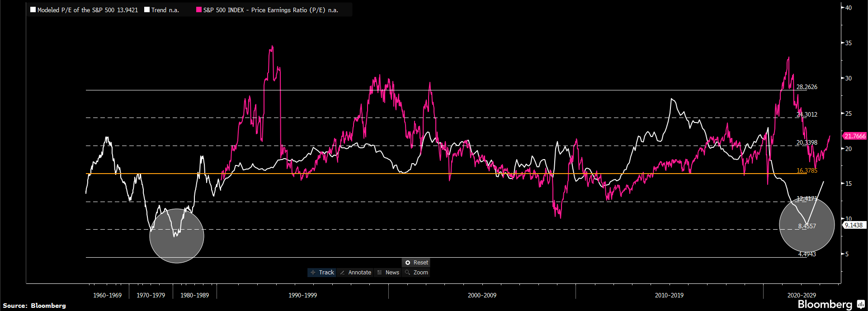Select the 1970-1979 decade label
The width and height of the screenshot is (868, 311).
151,295
